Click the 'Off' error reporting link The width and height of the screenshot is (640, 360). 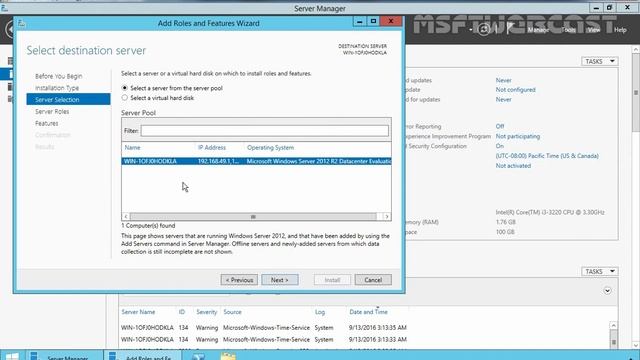(x=500, y=127)
